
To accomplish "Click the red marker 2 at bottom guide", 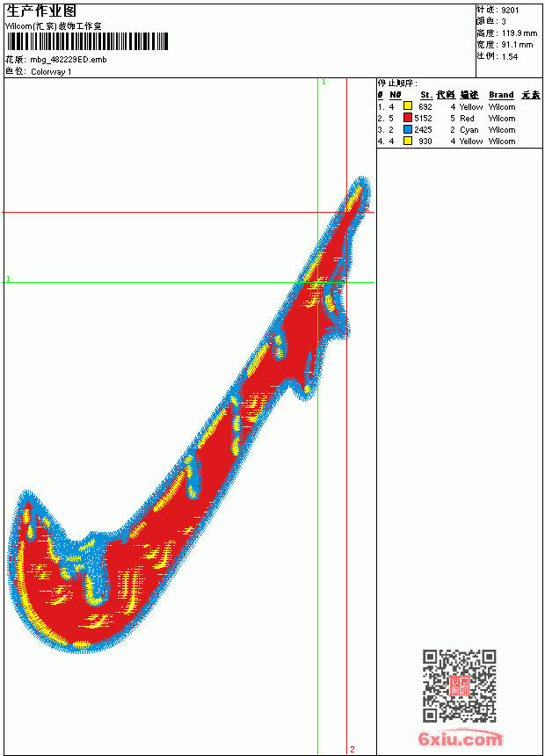I will click(352, 749).
